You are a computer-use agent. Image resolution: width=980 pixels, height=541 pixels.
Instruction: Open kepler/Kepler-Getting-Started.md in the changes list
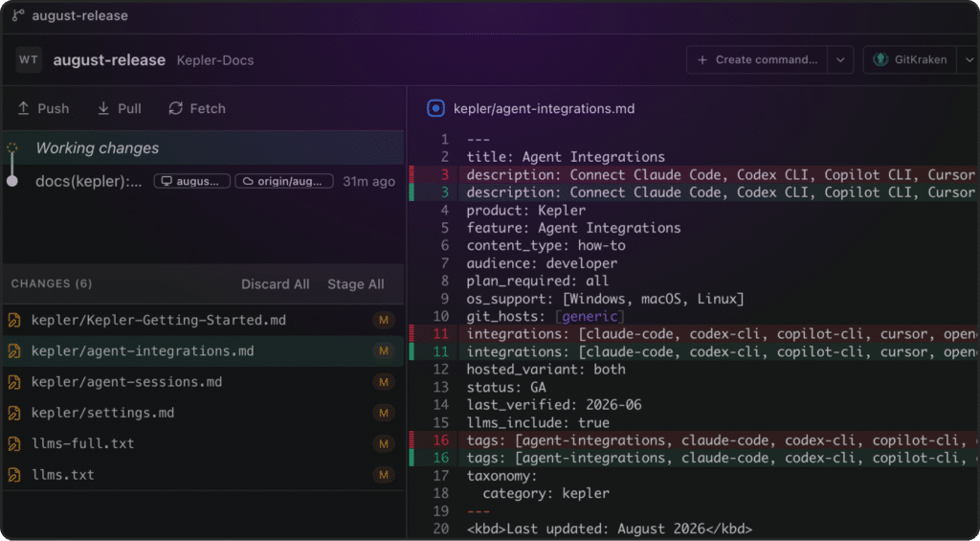[203, 320]
